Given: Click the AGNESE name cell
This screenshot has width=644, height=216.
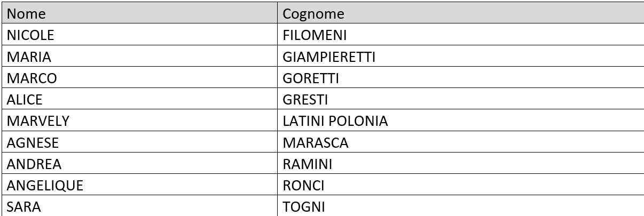Looking at the screenshot, I should click(x=33, y=143).
